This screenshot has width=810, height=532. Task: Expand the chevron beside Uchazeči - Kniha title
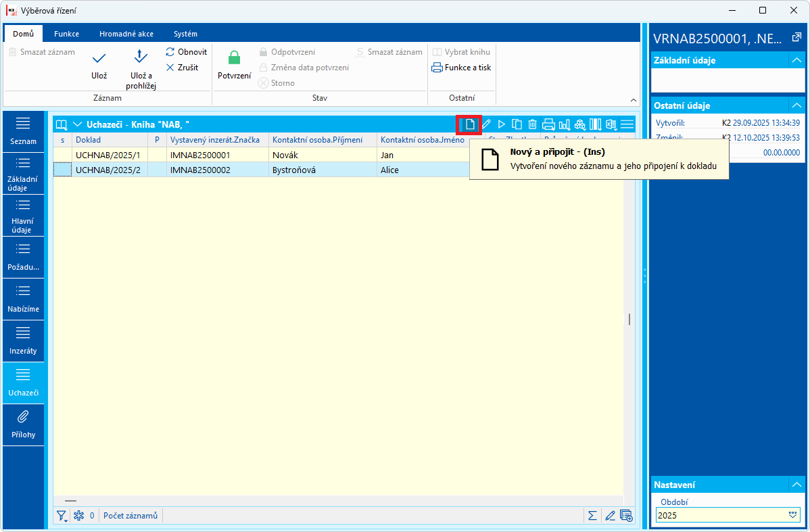coord(78,124)
